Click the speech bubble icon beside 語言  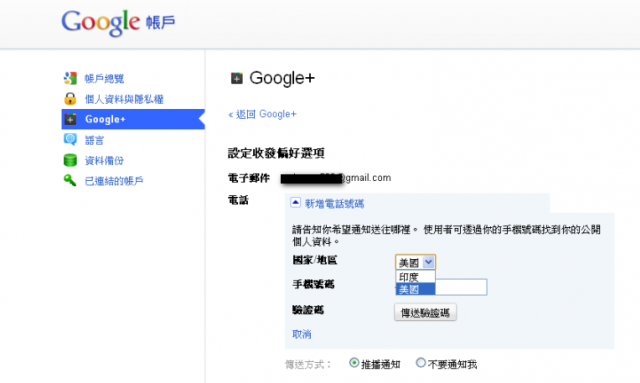(70, 140)
